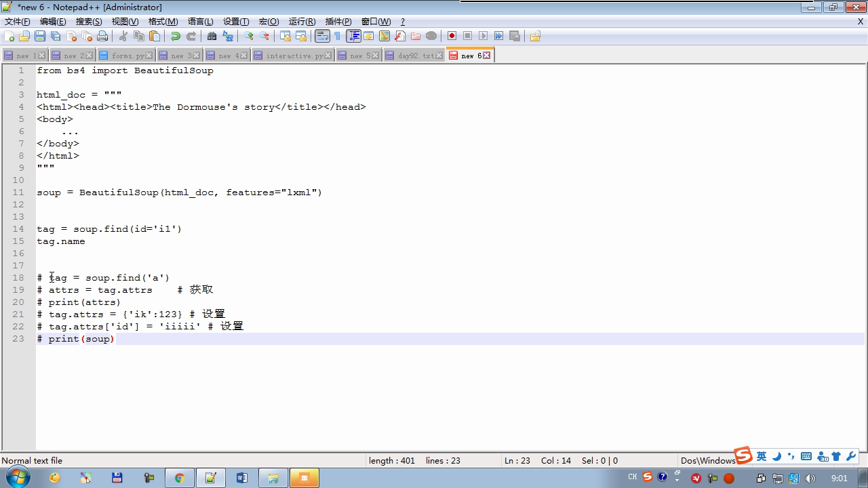Click the Windows Start button
Viewport: 868px width, 488px height.
pyautogui.click(x=17, y=478)
